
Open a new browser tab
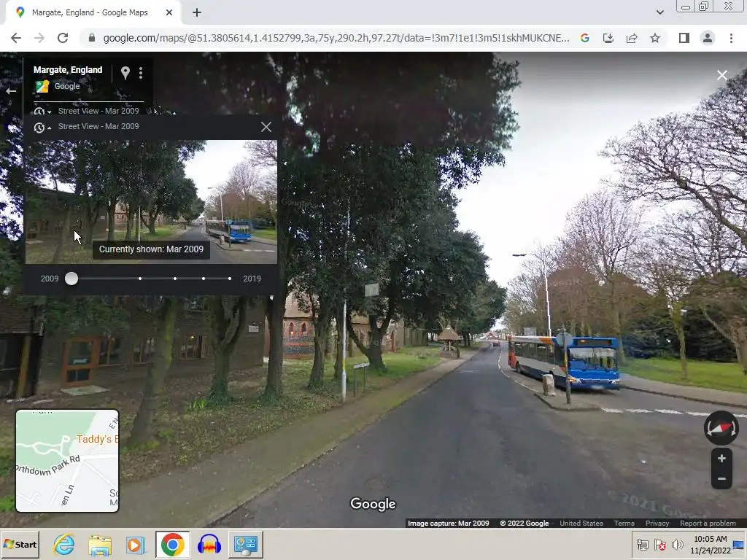click(x=197, y=12)
